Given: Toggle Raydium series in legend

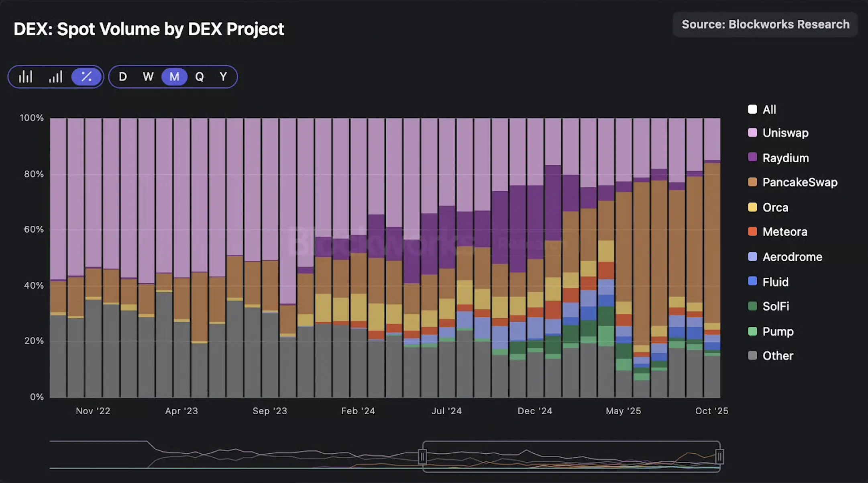Looking at the screenshot, I should coord(785,158).
